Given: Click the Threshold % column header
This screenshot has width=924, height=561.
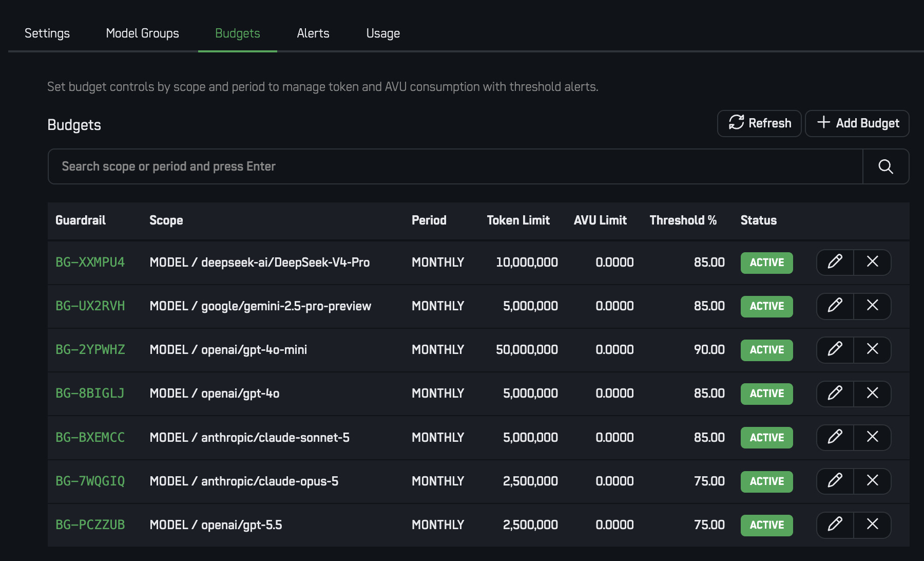Looking at the screenshot, I should click(683, 220).
